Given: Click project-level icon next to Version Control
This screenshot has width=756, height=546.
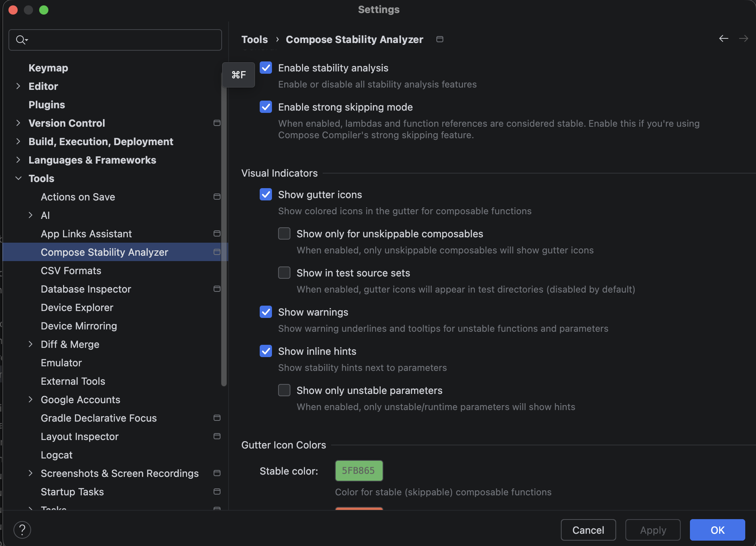Looking at the screenshot, I should tap(217, 123).
